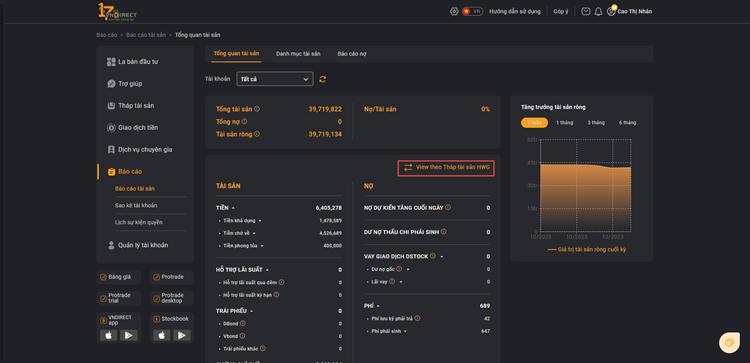Select the 6 tháng chart range
The width and height of the screenshot is (750, 363).
628,123
